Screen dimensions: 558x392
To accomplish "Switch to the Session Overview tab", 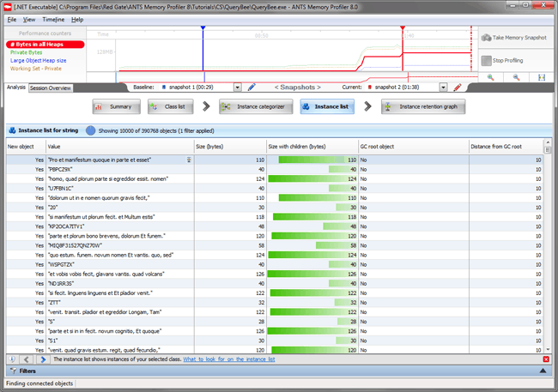I will pyautogui.click(x=50, y=88).
